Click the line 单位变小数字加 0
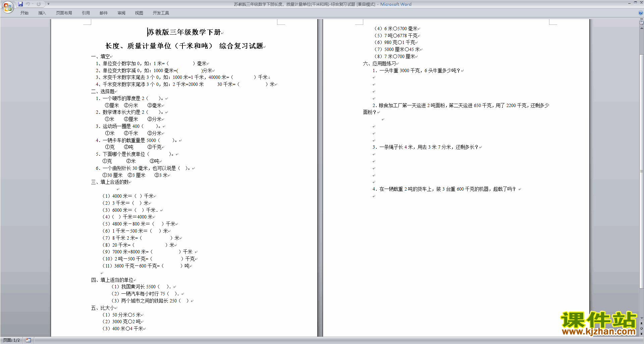The image size is (644, 344). point(151,63)
